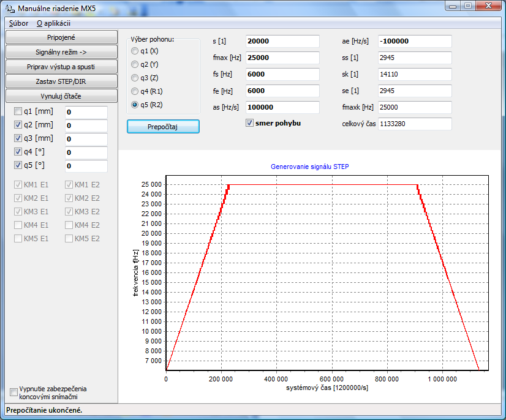The width and height of the screenshot is (506, 420).
Task: Click the KM5 E2 checkbox
Action: tap(69, 238)
